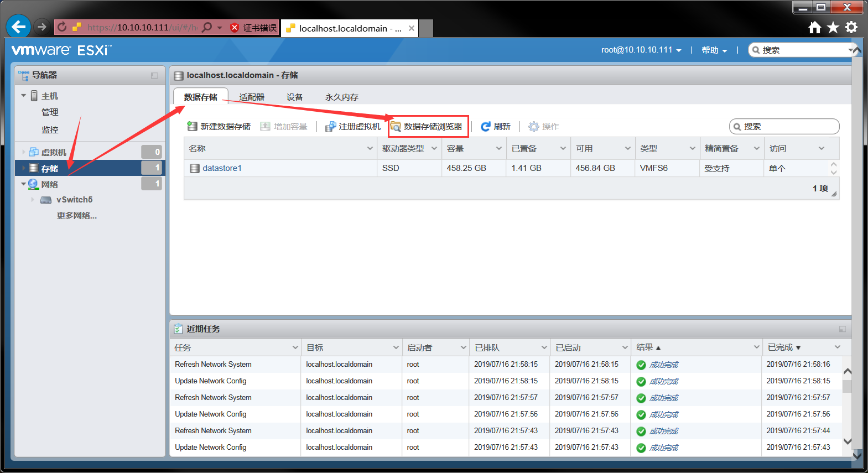Click 注册虚拟机 toolbar button
Viewport: 868px width, 473px height.
pyautogui.click(x=353, y=127)
